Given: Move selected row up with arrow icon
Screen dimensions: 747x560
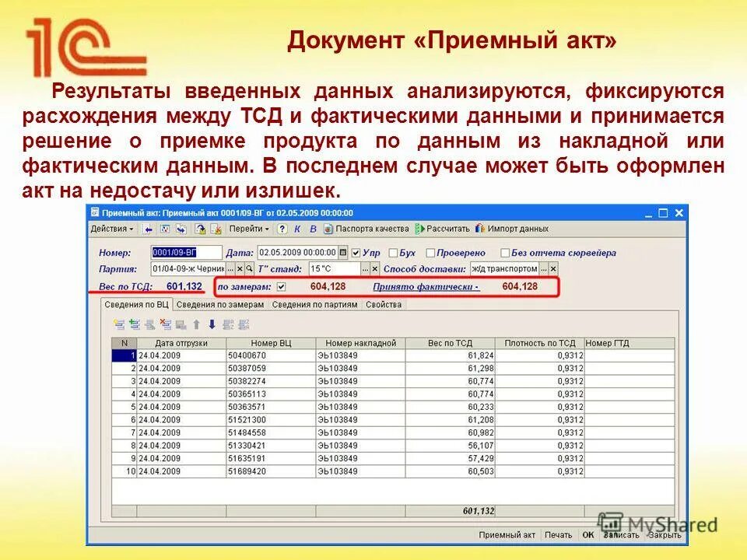Looking at the screenshot, I should [195, 324].
